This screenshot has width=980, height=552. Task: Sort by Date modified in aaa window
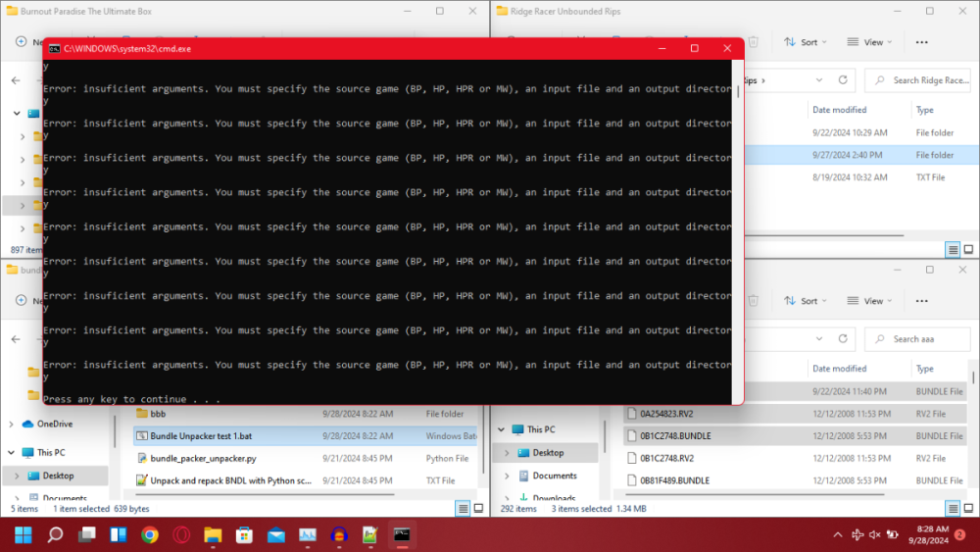pos(840,369)
